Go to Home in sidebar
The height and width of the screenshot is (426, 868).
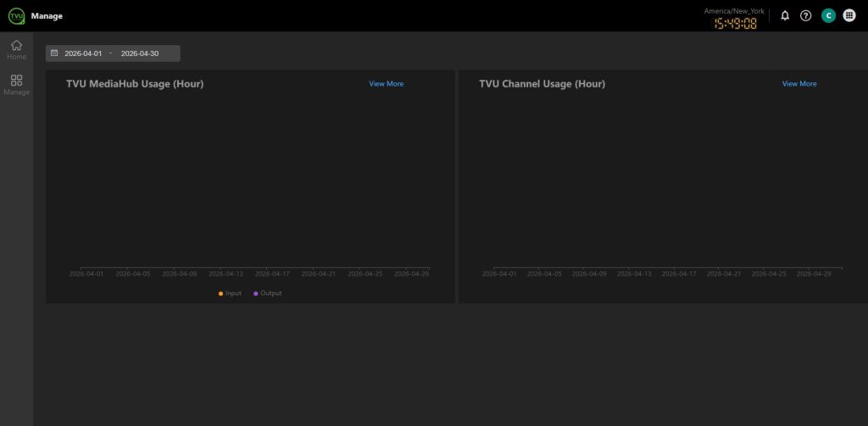coord(17,50)
